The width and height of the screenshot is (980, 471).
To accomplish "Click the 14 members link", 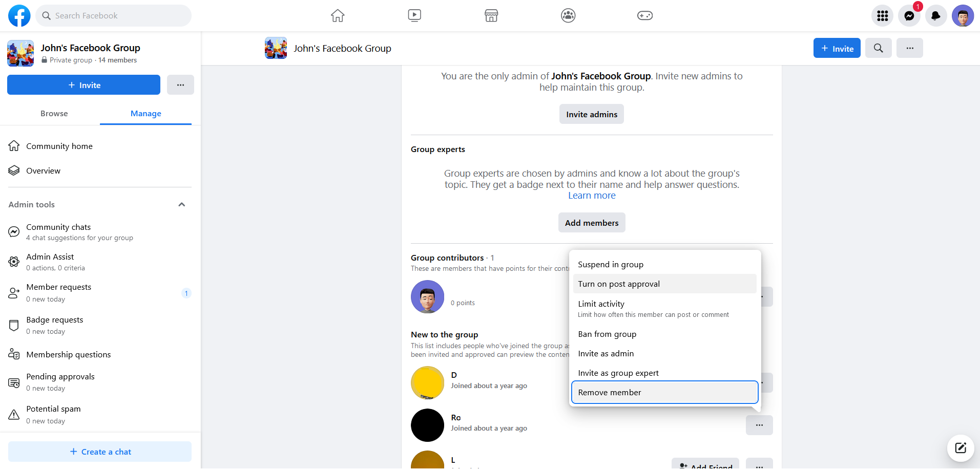I will coord(117,60).
